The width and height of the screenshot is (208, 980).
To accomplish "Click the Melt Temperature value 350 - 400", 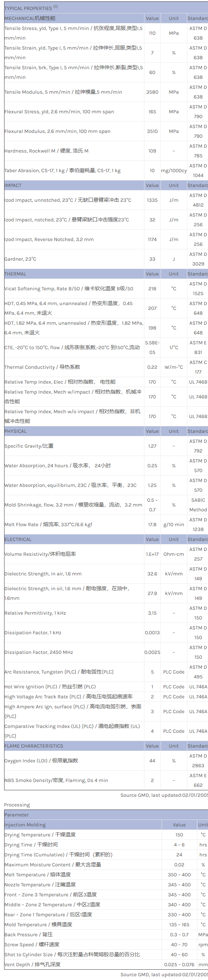I will point(179,875).
